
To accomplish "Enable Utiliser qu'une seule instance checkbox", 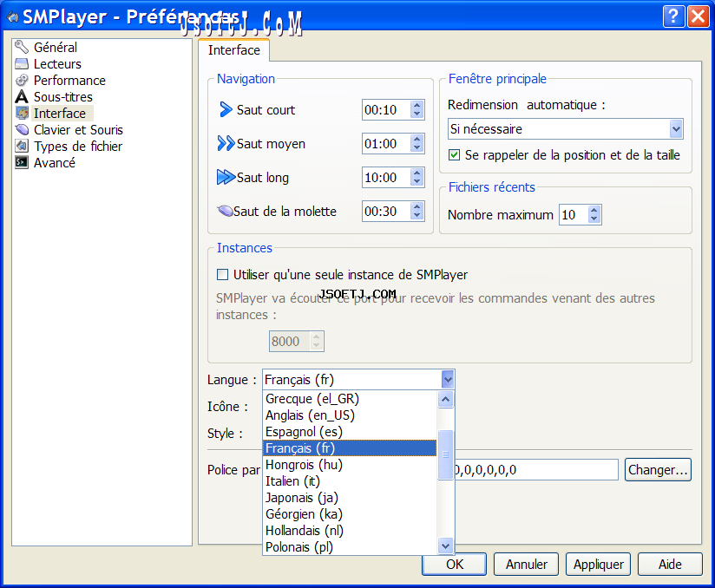I will (x=222, y=274).
